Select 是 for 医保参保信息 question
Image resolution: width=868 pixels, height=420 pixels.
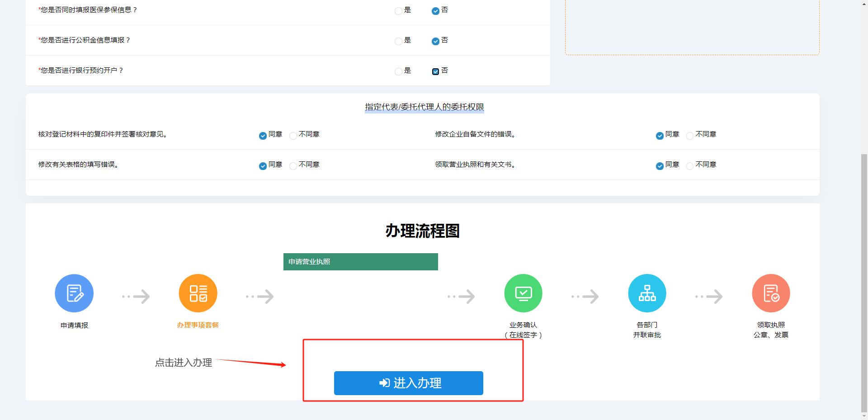coord(398,11)
